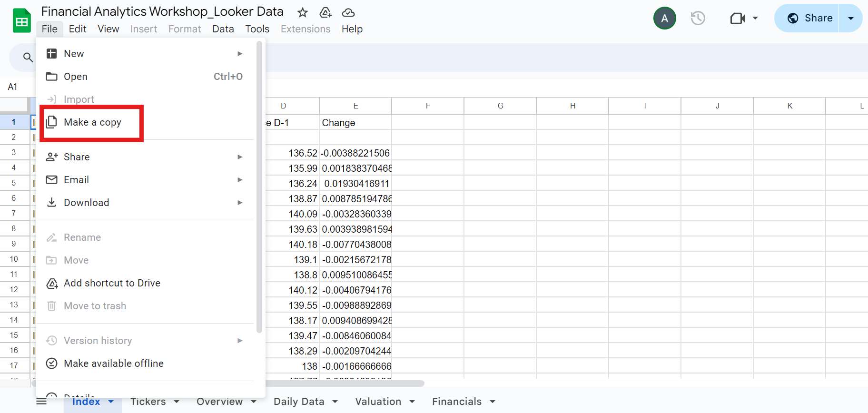Open Share button dropdown arrow
868x413 pixels.
tap(851, 18)
